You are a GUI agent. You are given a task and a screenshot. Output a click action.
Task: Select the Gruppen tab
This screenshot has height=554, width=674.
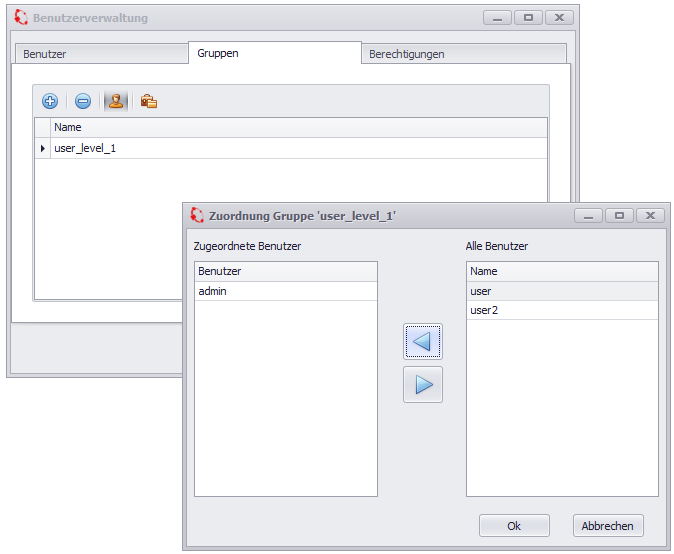(274, 53)
